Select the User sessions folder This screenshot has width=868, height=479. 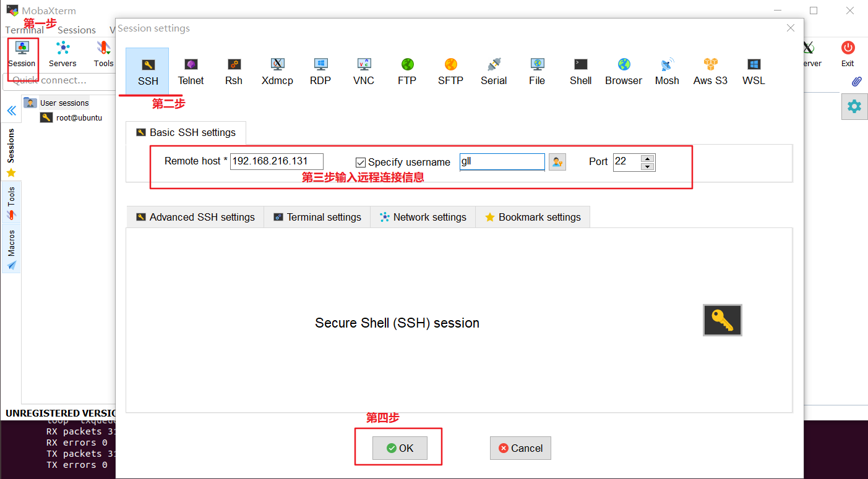pyautogui.click(x=64, y=103)
